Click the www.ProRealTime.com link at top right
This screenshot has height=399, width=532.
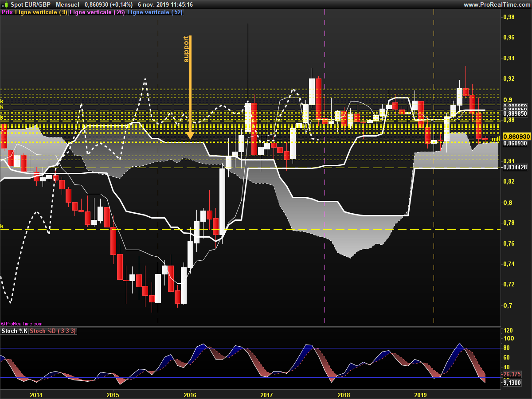click(x=496, y=4)
